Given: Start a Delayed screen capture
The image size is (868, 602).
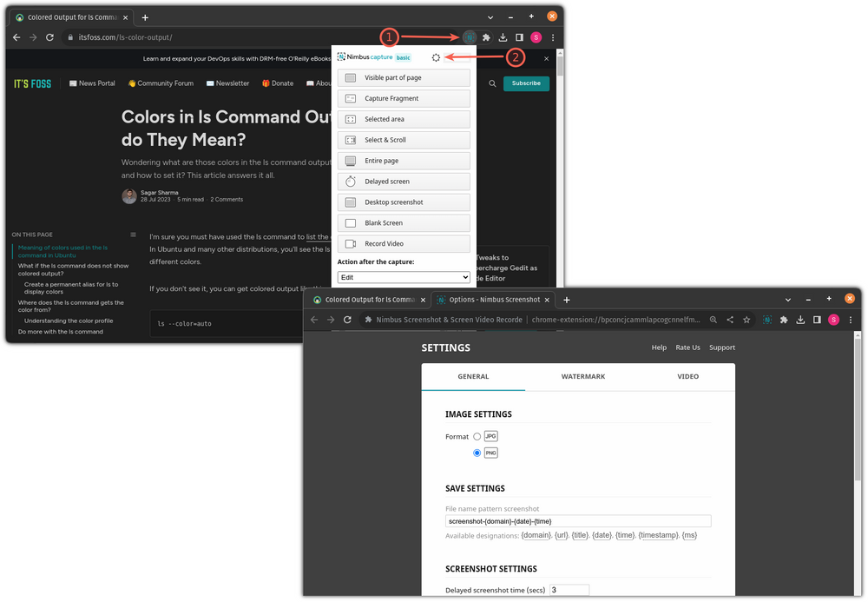Looking at the screenshot, I should coord(403,181).
